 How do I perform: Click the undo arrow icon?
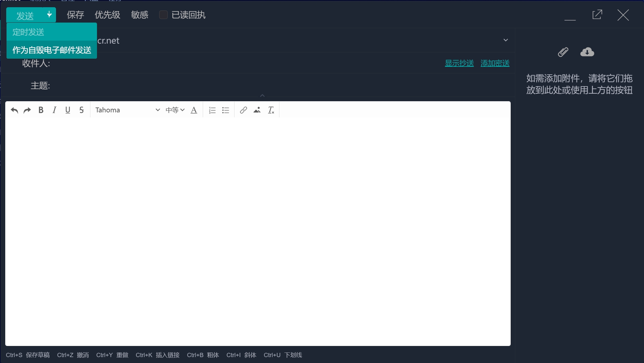pyautogui.click(x=14, y=110)
